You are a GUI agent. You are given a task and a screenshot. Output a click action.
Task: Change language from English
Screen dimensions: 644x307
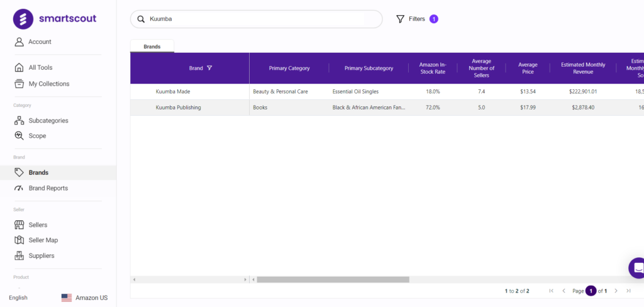click(18, 298)
